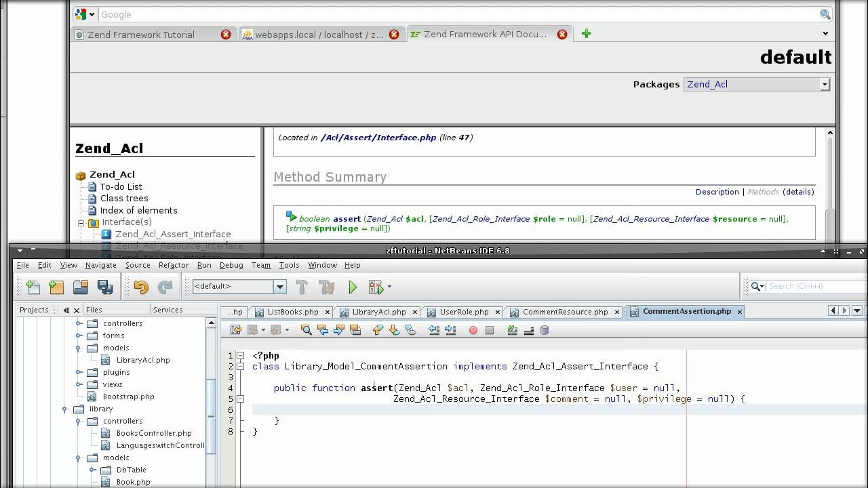Click the Description link in Method Summary
The width and height of the screenshot is (868, 488).
(717, 192)
